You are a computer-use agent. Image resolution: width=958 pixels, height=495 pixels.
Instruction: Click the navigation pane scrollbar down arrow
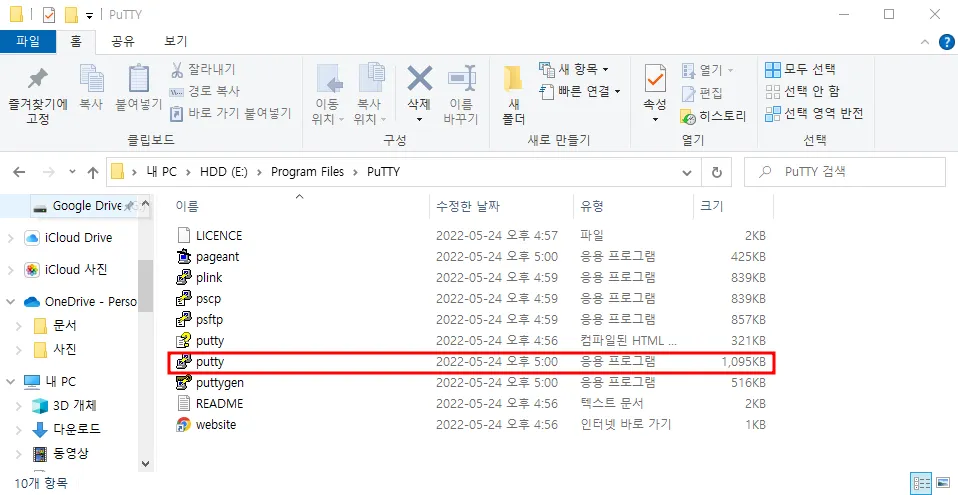click(145, 464)
